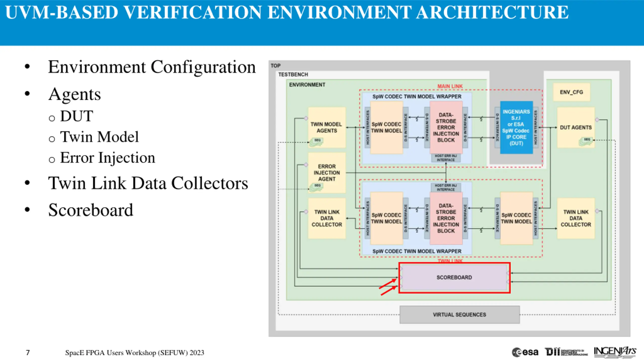
Task: Click the SEQ icon in ERROR INJECTION AGENT box
Action: pyautogui.click(x=316, y=187)
